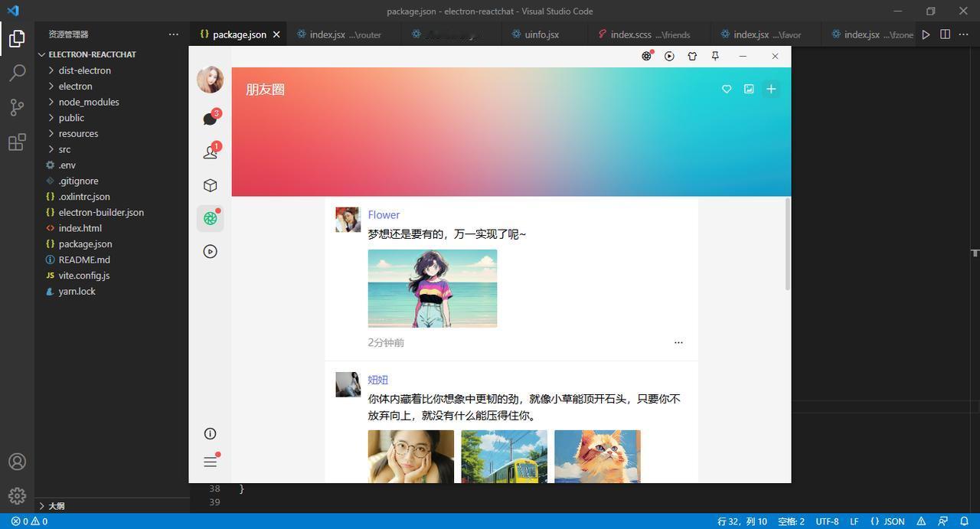The image size is (980, 529).
Task: Toggle the theme skin shirt icon
Action: point(692,56)
